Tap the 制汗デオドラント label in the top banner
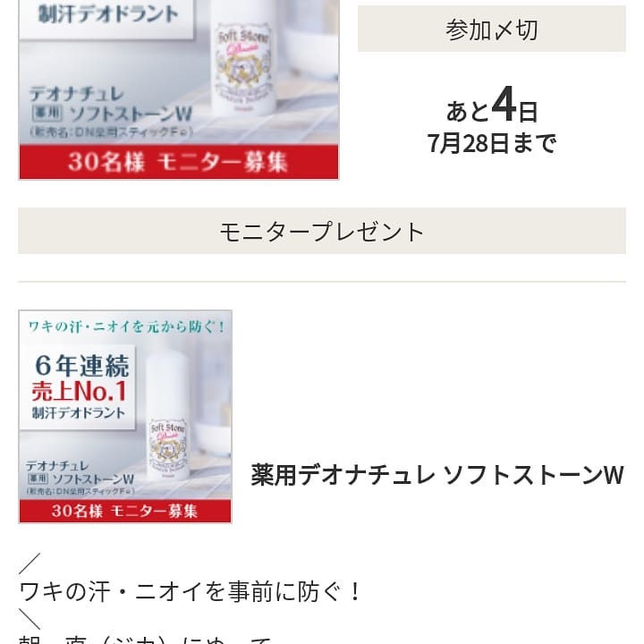This screenshot has height=644, width=644. click(108, 14)
